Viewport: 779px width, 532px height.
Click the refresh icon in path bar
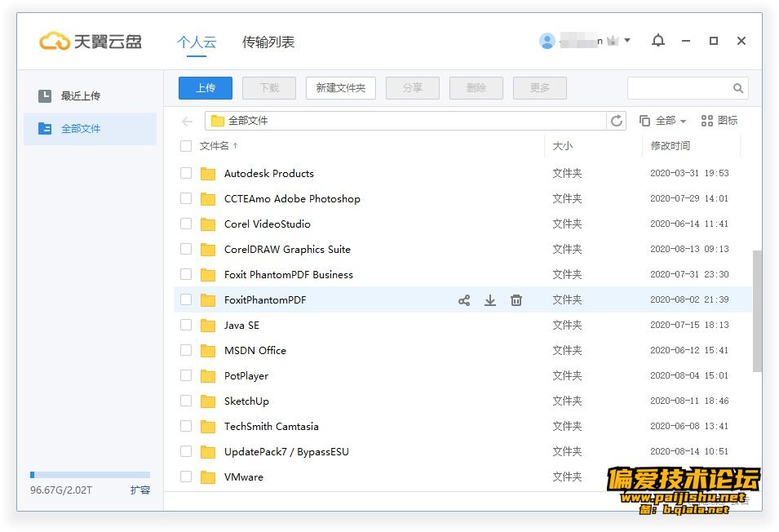coord(616,121)
